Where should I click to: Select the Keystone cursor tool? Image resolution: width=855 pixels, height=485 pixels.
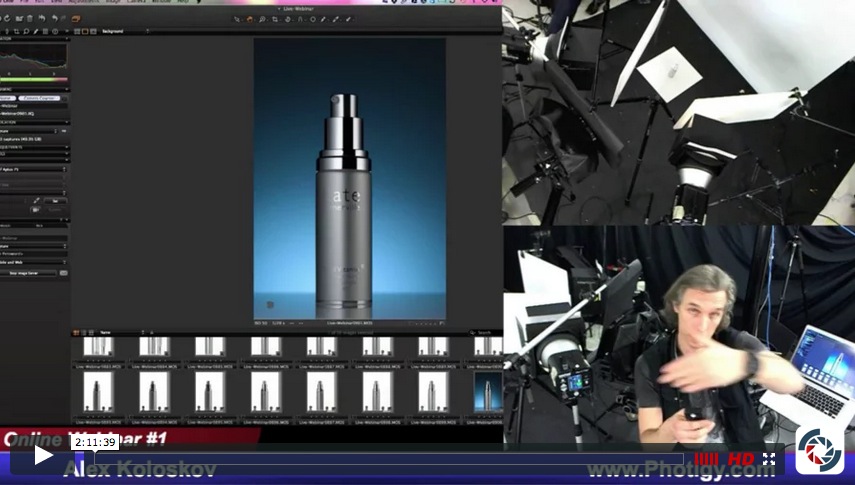[300, 19]
